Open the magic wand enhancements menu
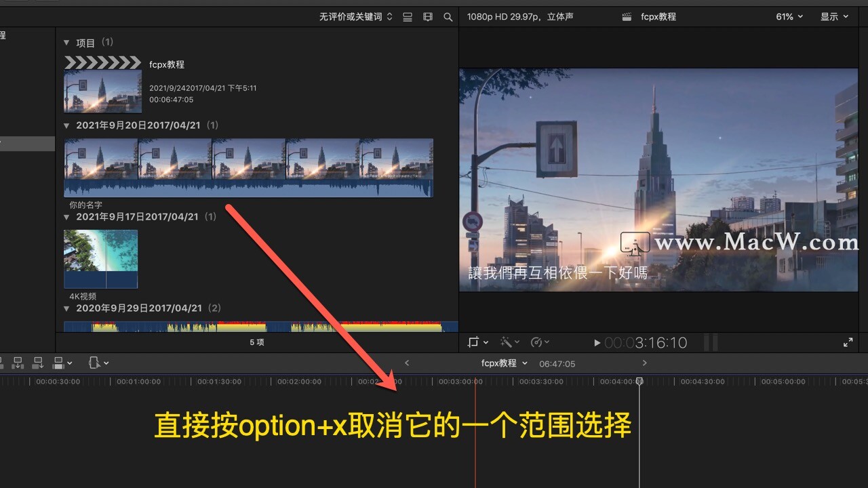The width and height of the screenshot is (868, 488). click(509, 342)
